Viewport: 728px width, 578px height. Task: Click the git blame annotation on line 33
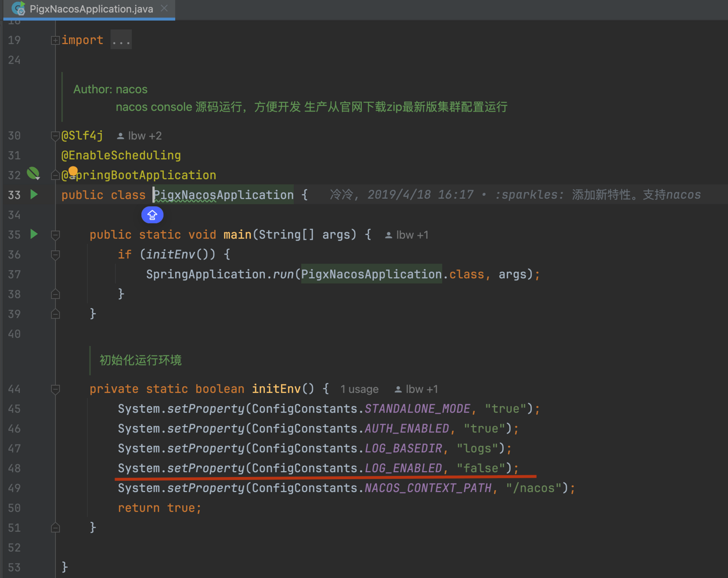click(x=515, y=195)
